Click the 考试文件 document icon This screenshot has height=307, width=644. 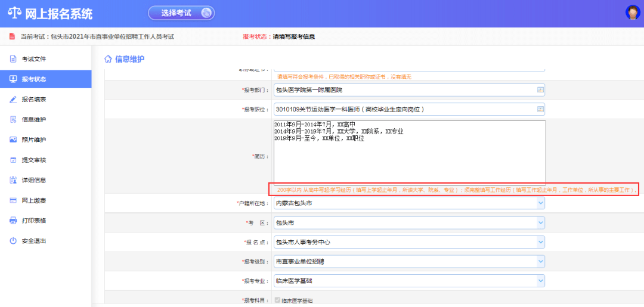pyautogui.click(x=13, y=58)
